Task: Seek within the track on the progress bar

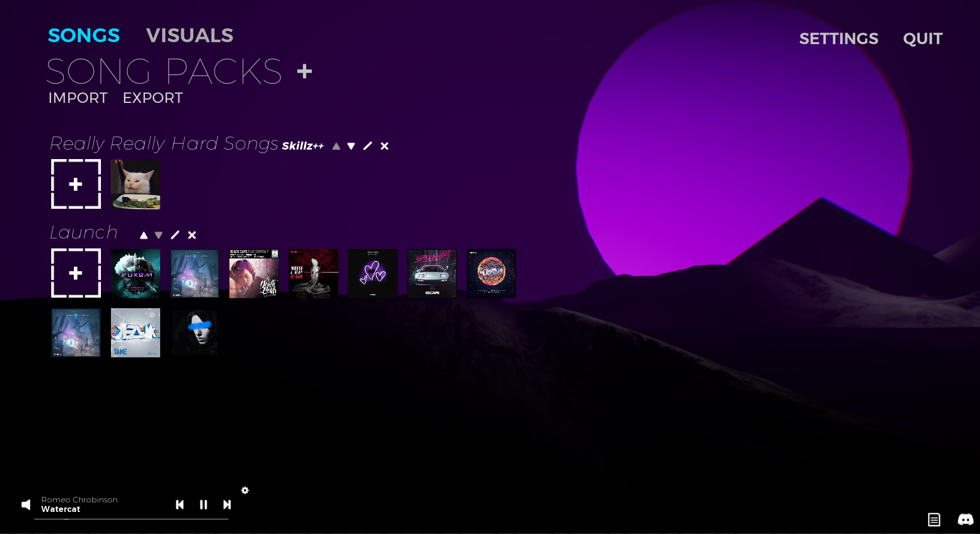Action: pos(131,518)
